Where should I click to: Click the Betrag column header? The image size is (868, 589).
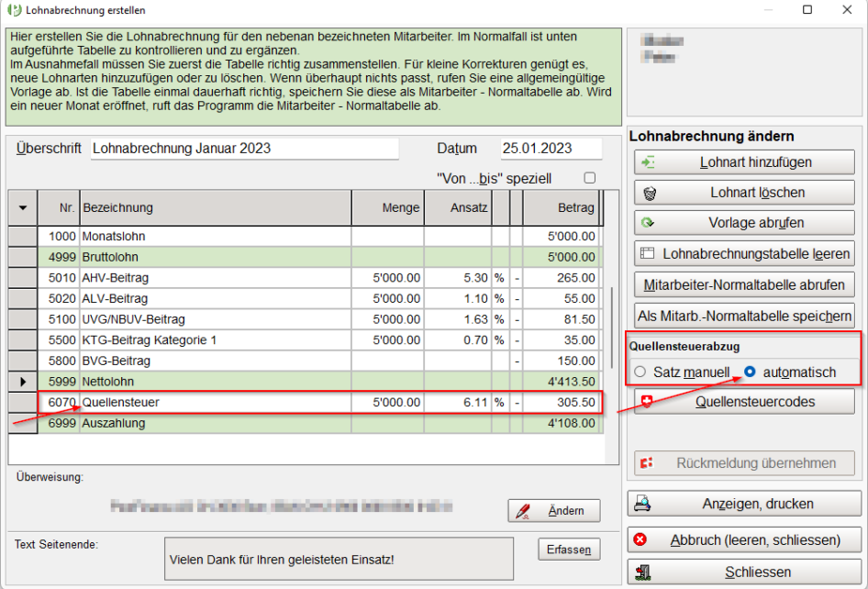coord(561,207)
